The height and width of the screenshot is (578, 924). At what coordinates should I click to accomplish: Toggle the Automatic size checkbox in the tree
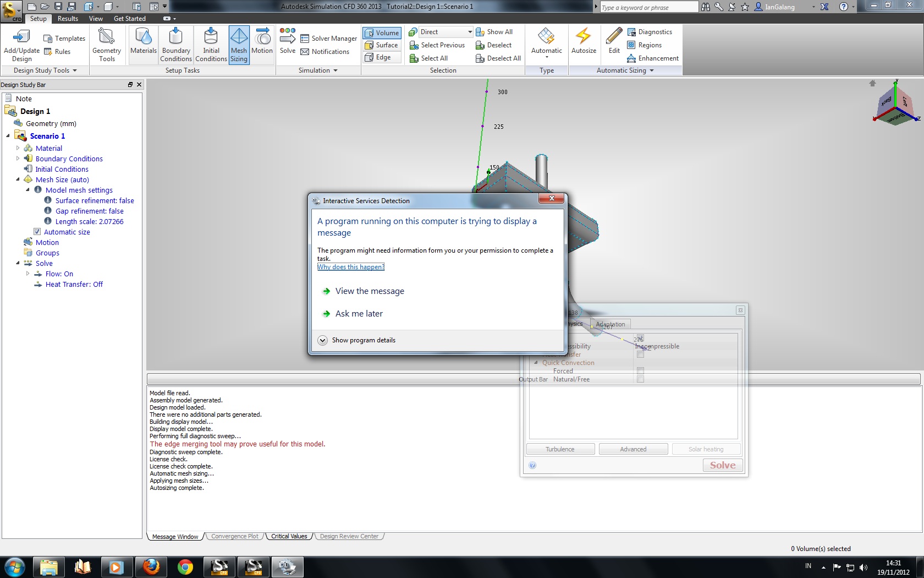click(x=37, y=232)
